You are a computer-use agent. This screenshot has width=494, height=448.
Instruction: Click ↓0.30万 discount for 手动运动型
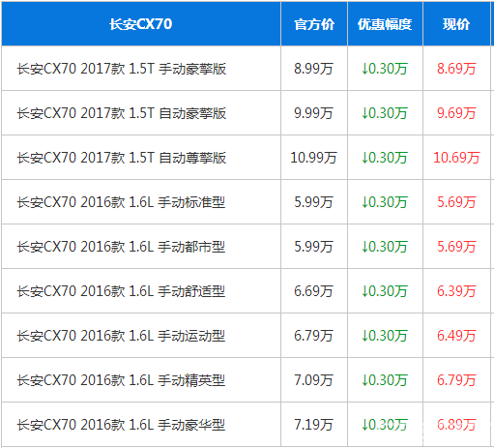click(x=385, y=336)
